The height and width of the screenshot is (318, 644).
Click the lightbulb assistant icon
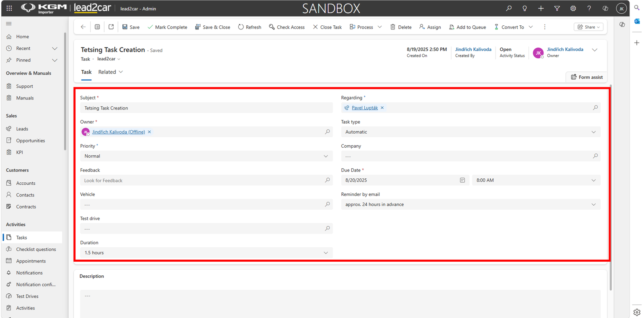point(525,8)
